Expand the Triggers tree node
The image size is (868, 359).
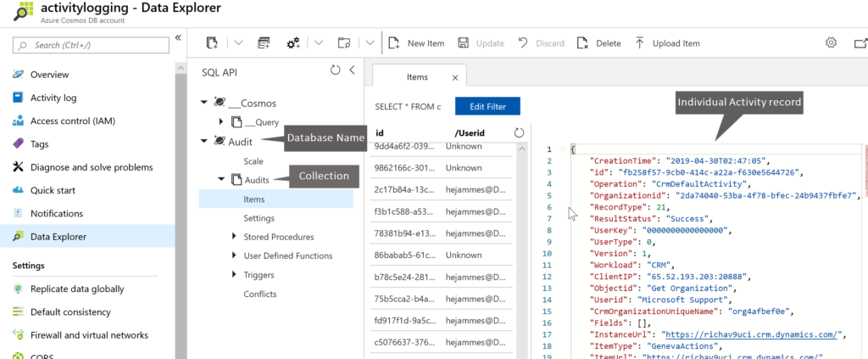pyautogui.click(x=234, y=274)
